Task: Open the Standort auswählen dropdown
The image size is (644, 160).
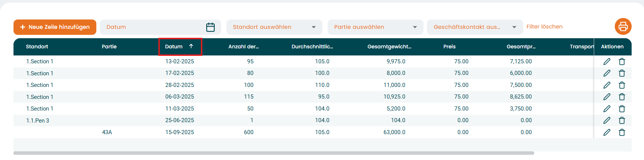Action: click(x=274, y=27)
